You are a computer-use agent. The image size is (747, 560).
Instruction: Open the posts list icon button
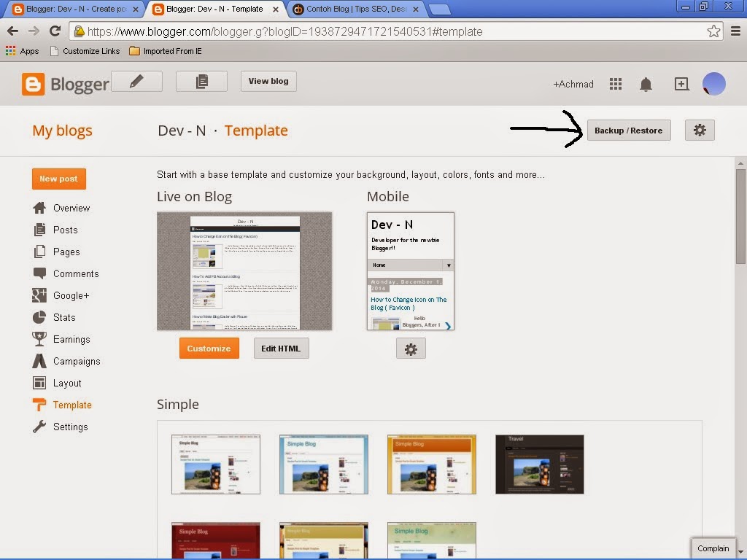[201, 82]
